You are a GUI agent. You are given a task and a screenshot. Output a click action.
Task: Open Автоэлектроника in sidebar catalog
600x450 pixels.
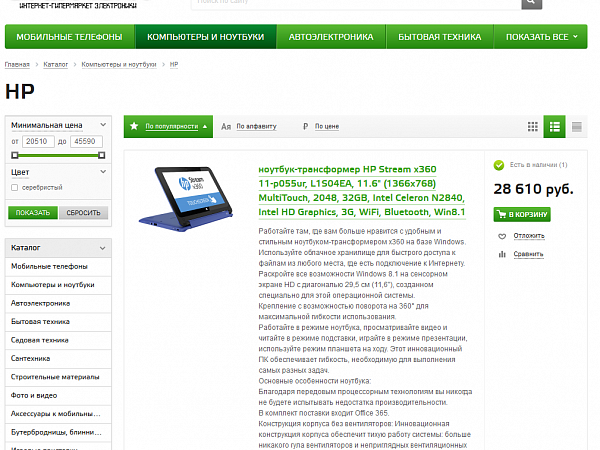tap(58, 303)
